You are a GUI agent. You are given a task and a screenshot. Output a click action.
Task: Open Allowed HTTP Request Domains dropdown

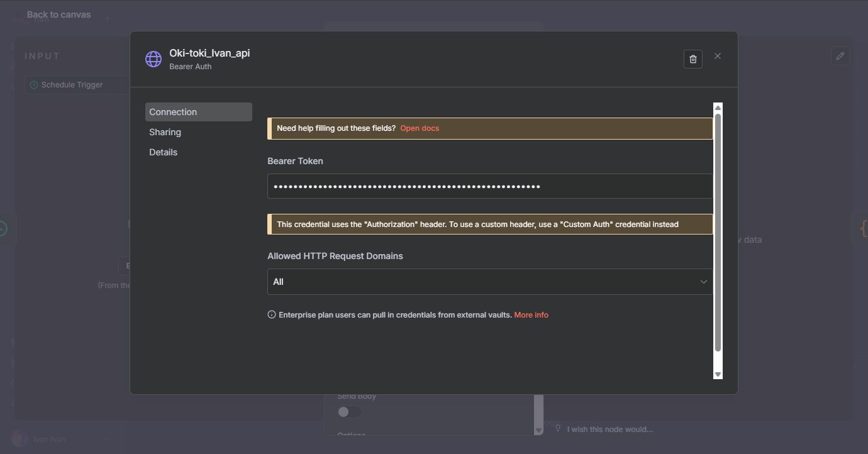(x=489, y=282)
